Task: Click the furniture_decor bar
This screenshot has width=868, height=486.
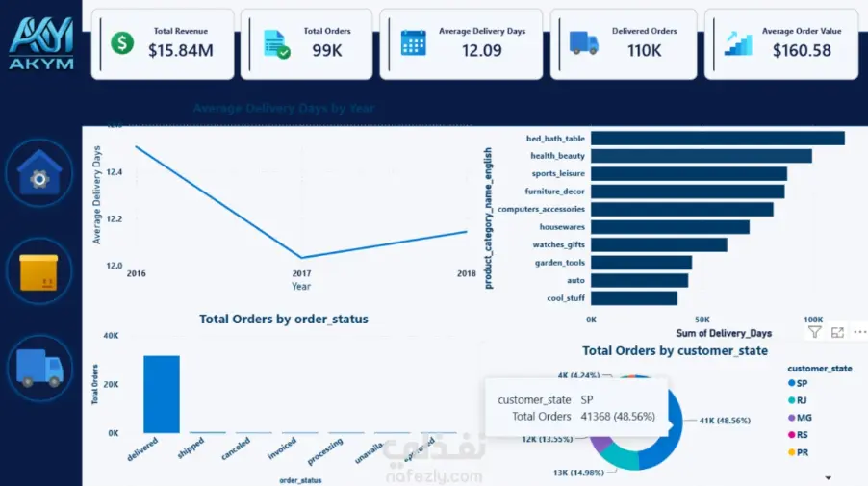Action: [x=687, y=192]
